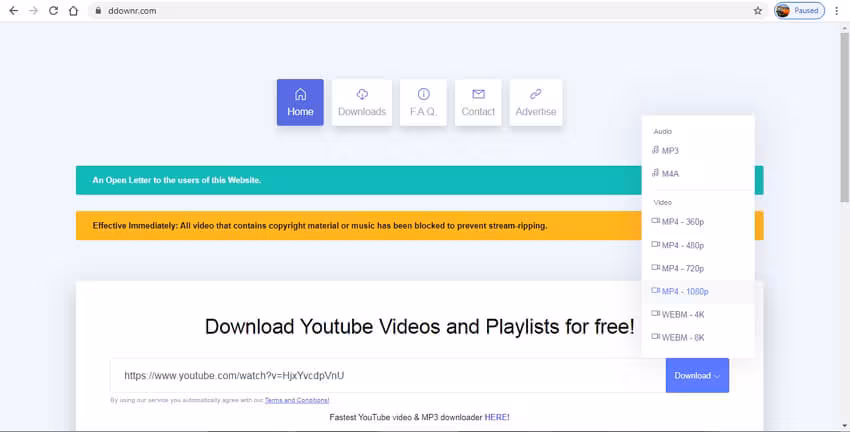
Task: Choose MP4 - 720p video format
Action: [698, 268]
